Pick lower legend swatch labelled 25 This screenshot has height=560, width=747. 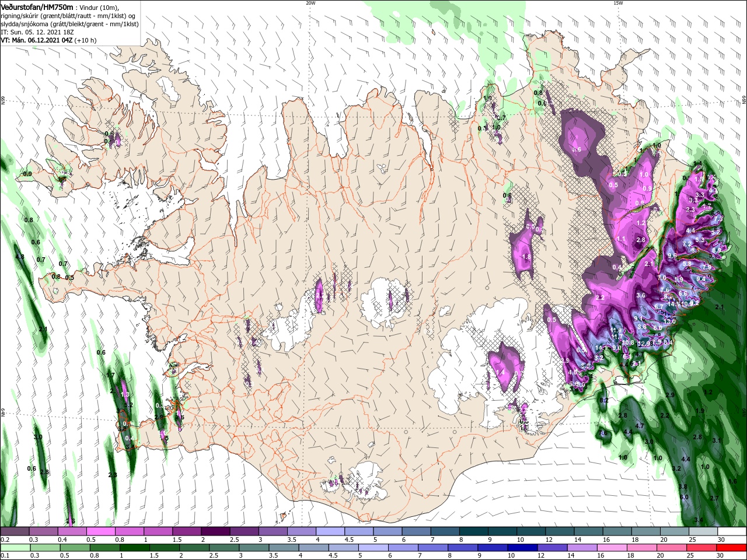point(702,548)
